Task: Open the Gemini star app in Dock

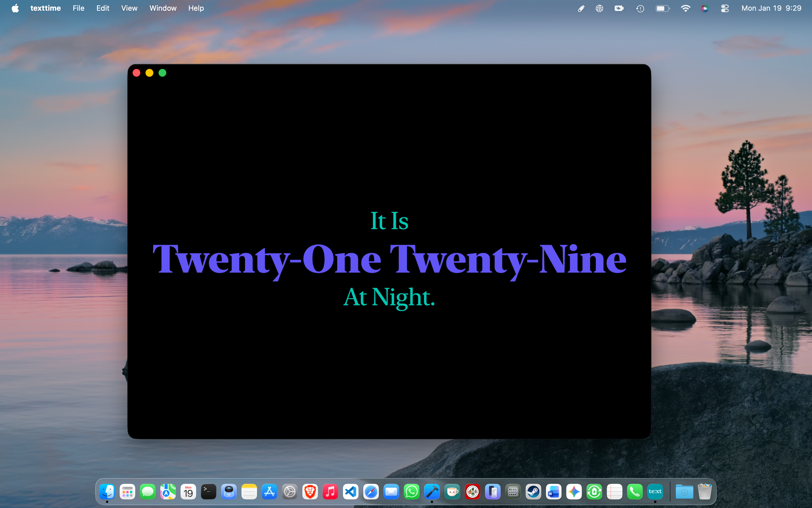Action: tap(574, 492)
